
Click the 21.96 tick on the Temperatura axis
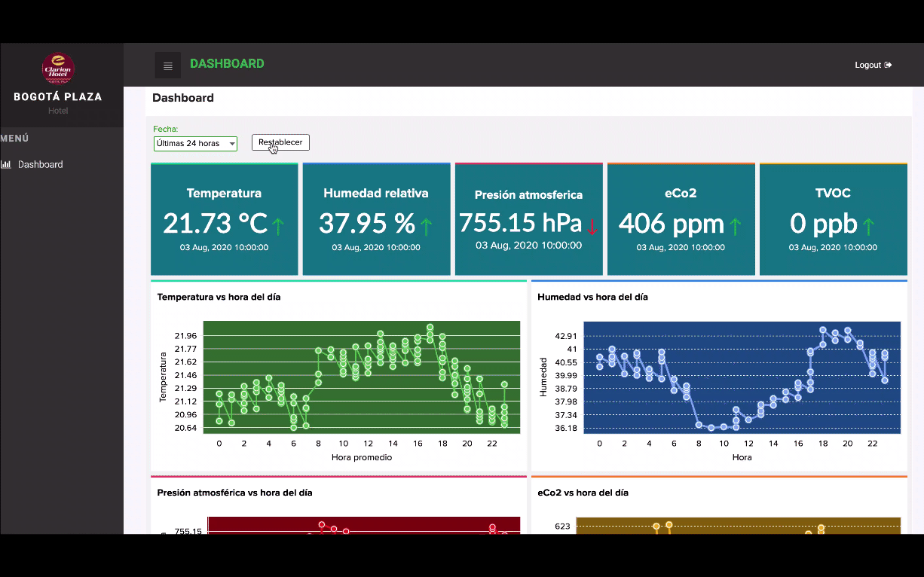[185, 336]
